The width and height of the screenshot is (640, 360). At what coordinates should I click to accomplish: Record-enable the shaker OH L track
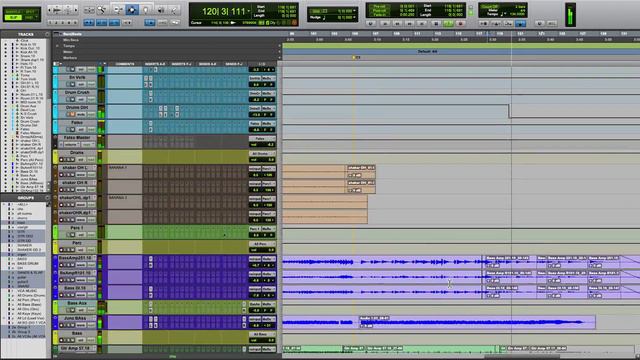(62, 175)
